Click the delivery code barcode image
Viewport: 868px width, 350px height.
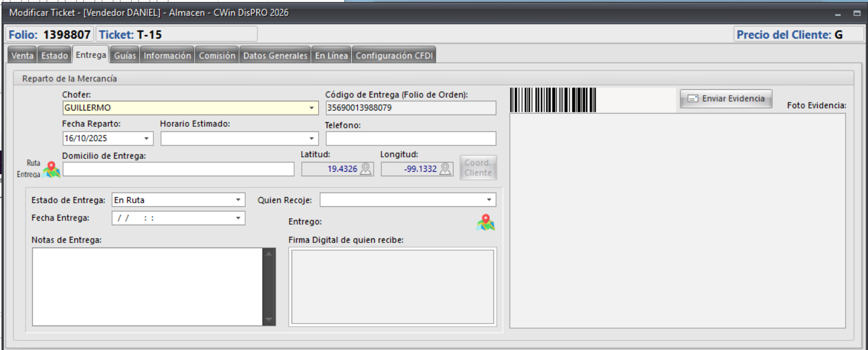pos(553,100)
